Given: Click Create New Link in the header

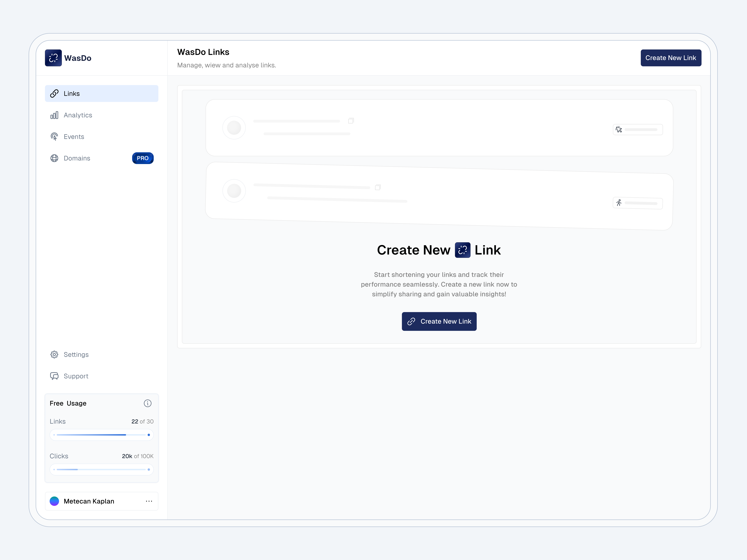Looking at the screenshot, I should [671, 58].
